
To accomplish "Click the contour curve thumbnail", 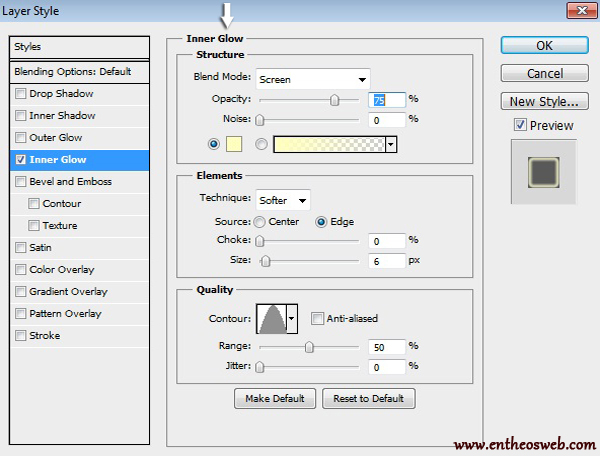I will point(271,319).
